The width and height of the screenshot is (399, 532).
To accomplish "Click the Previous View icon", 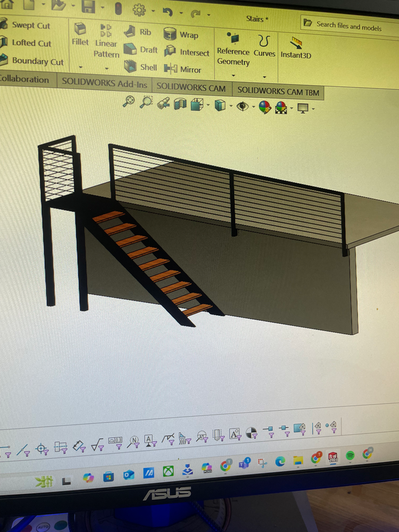I will pos(163,103).
